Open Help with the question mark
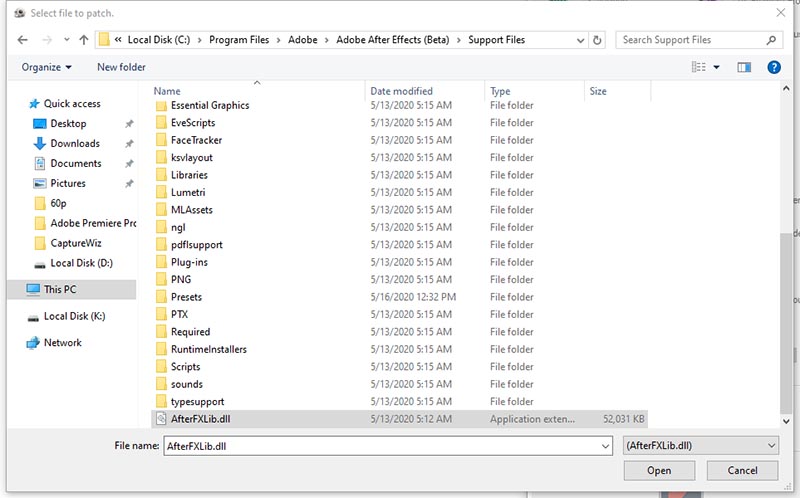 773,67
